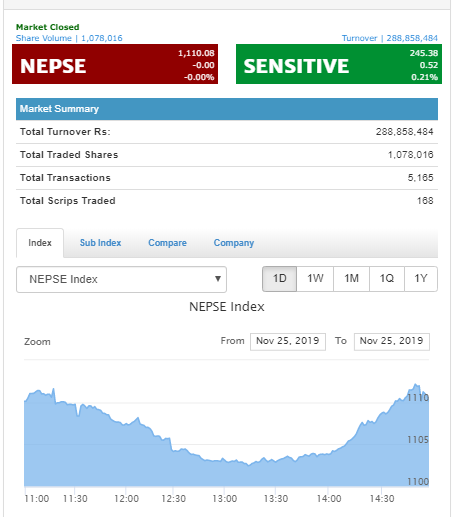The image size is (460, 517).
Task: Select the 1W time range
Action: pyautogui.click(x=315, y=279)
